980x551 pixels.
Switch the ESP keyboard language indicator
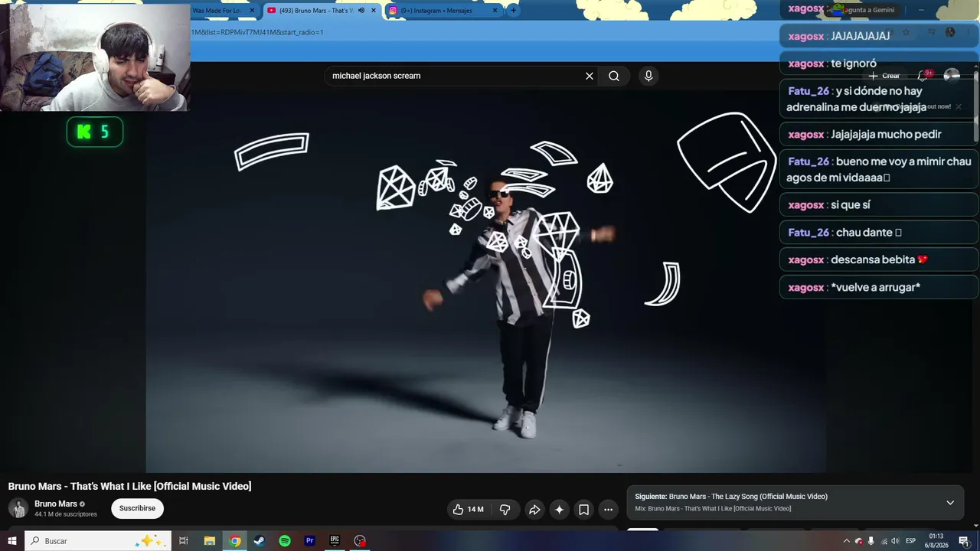click(x=911, y=541)
